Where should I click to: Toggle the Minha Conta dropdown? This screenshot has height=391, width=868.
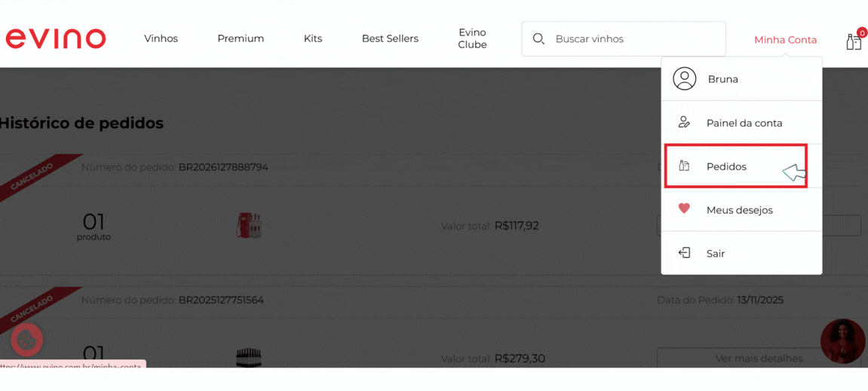785,40
